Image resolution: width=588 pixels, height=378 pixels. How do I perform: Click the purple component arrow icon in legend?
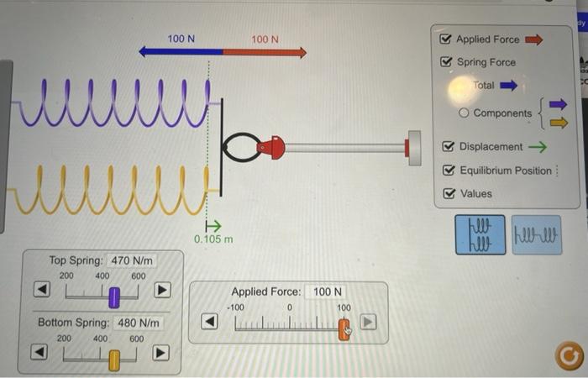coord(558,104)
